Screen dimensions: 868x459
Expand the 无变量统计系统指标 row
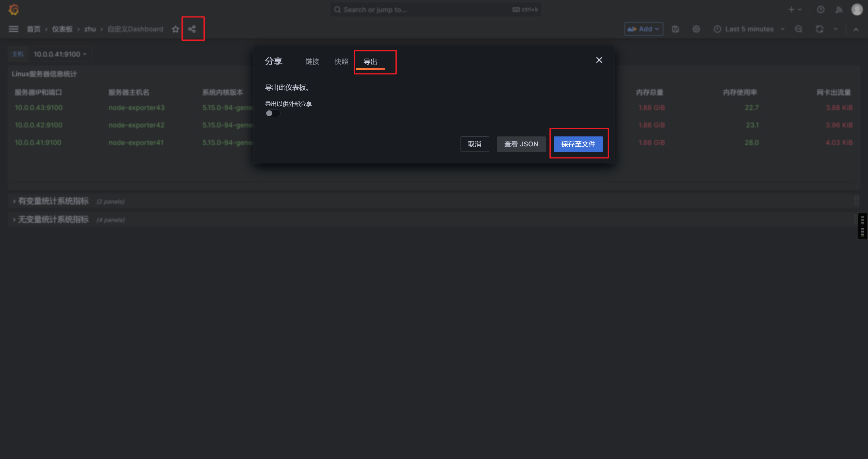pos(53,220)
